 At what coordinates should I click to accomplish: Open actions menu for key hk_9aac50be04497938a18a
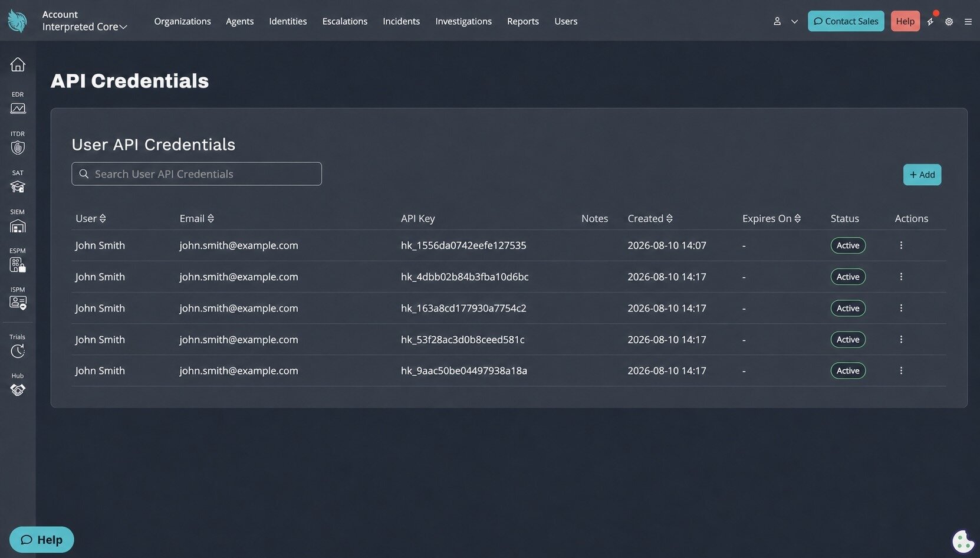point(901,370)
